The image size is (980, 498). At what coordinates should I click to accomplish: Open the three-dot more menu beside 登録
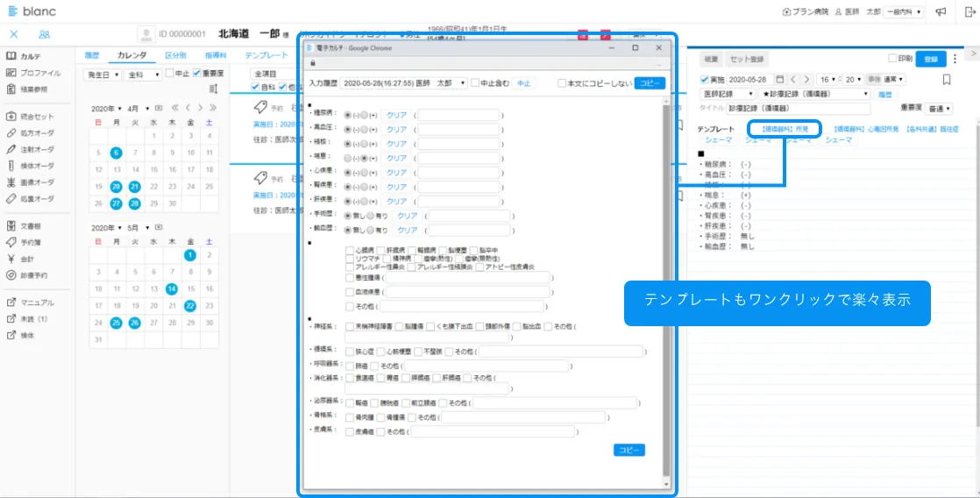click(955, 59)
